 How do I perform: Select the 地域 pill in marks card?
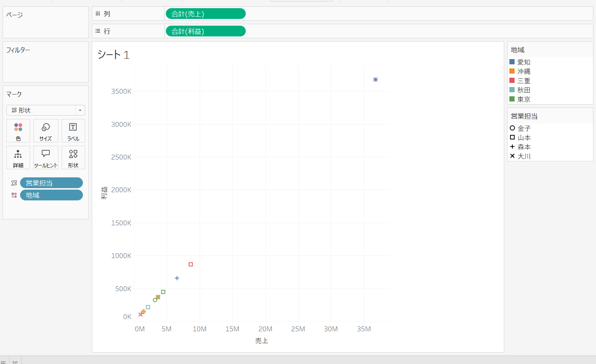click(51, 195)
